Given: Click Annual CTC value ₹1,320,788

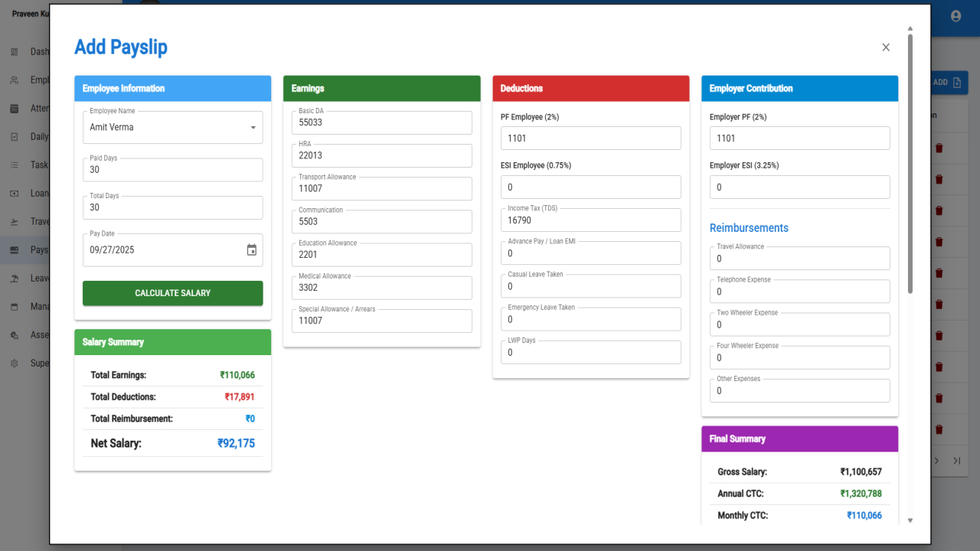Looking at the screenshot, I should [x=861, y=494].
